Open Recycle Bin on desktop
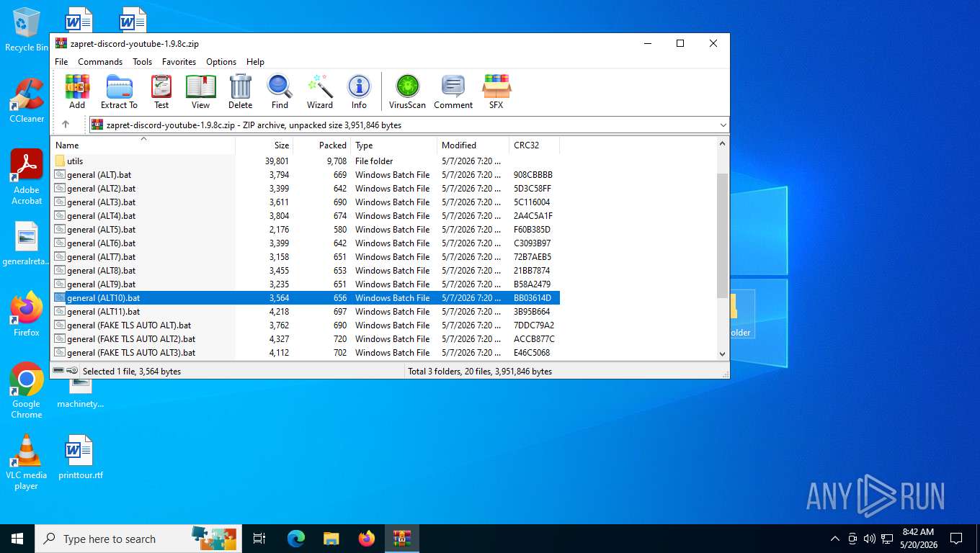The width and height of the screenshot is (980, 553). coord(27,30)
